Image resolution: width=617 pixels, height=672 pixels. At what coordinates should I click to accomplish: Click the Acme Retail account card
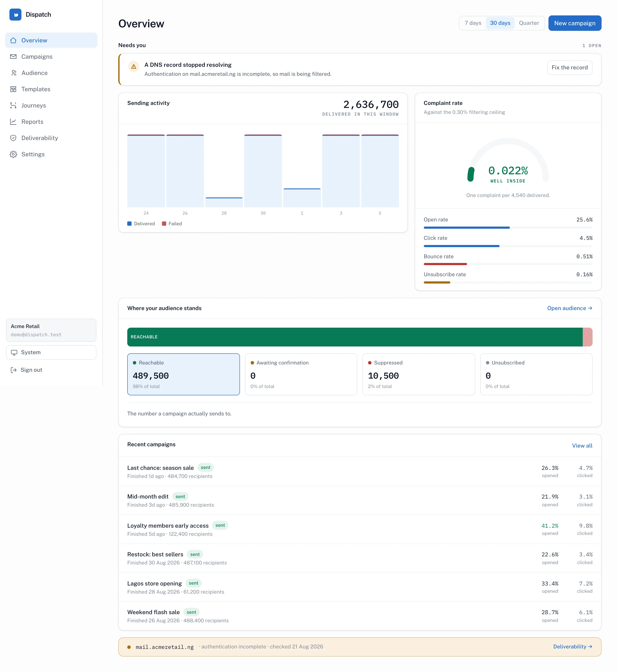pyautogui.click(x=51, y=330)
